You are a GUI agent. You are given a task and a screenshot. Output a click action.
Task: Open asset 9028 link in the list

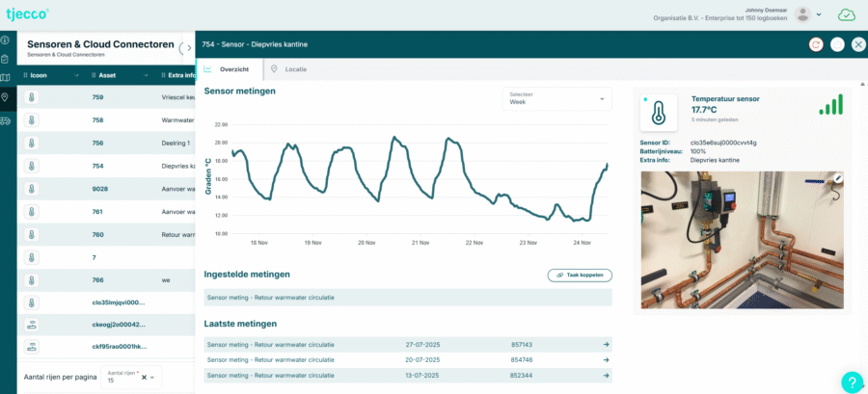pyautogui.click(x=100, y=189)
